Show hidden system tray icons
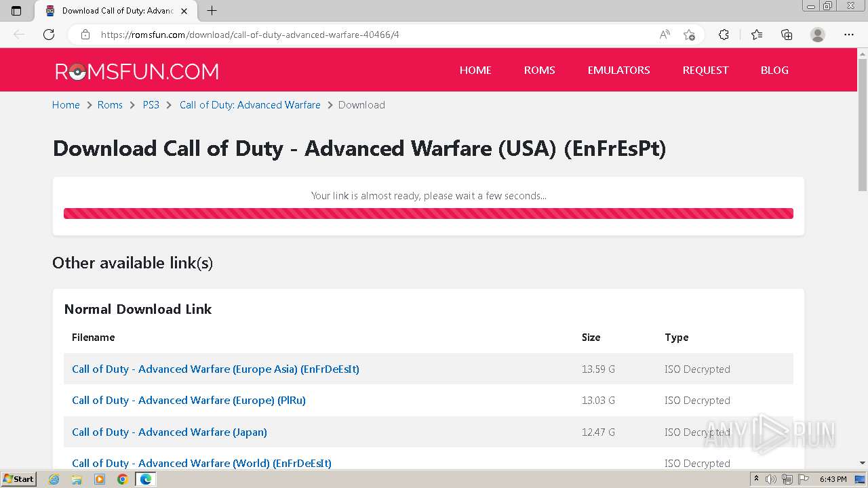 (756, 479)
